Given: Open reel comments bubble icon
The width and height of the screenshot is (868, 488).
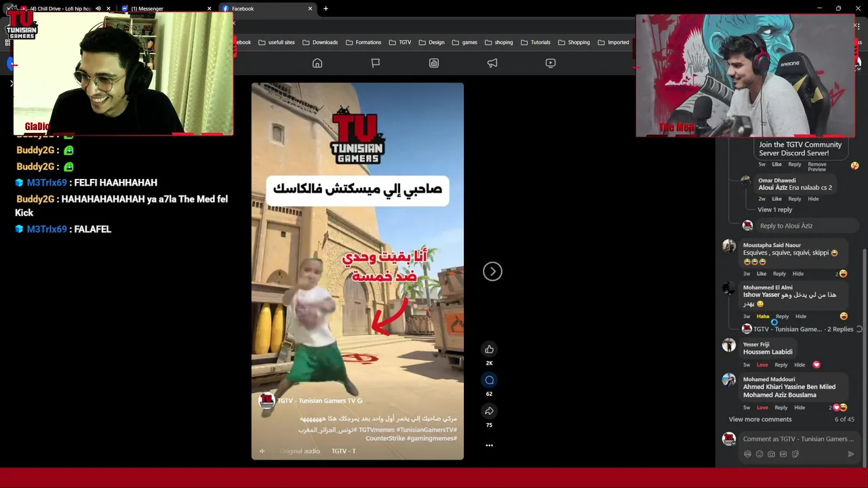Looking at the screenshot, I should point(489,380).
